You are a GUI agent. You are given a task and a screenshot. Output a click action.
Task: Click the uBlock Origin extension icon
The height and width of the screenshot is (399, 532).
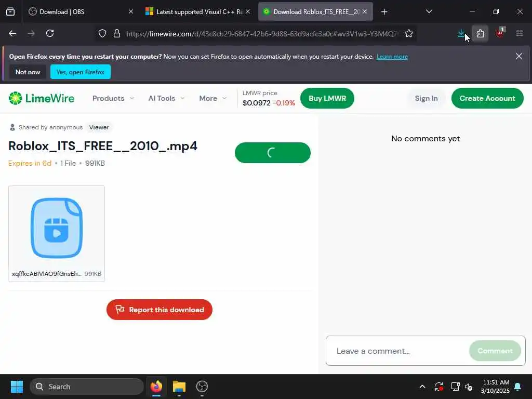click(x=500, y=33)
